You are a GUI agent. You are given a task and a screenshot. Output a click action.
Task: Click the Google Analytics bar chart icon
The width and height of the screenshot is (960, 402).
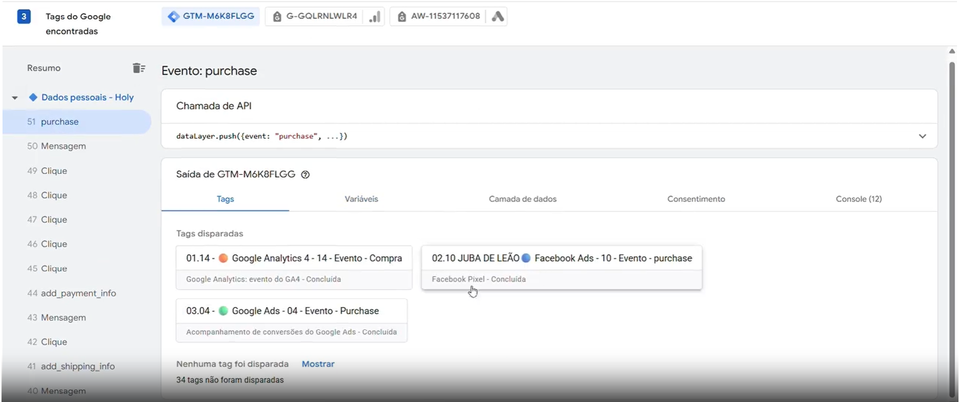tap(375, 17)
